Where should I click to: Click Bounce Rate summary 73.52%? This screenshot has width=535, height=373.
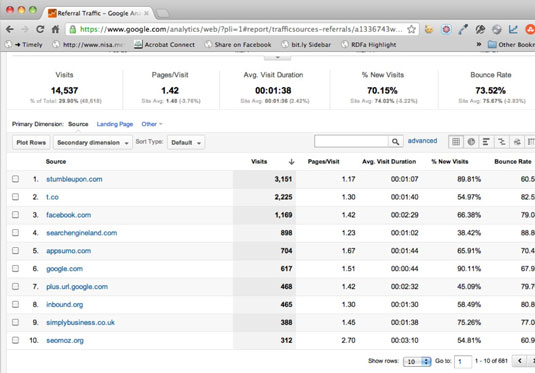490,90
